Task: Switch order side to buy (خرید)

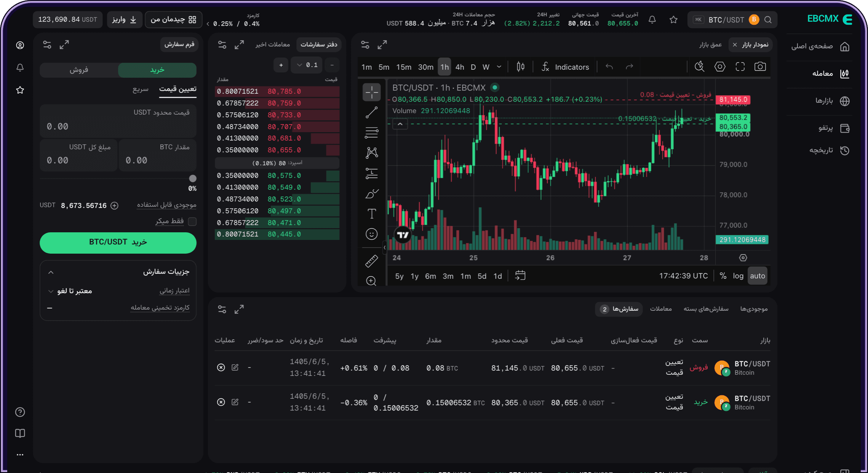Action: pos(157,70)
